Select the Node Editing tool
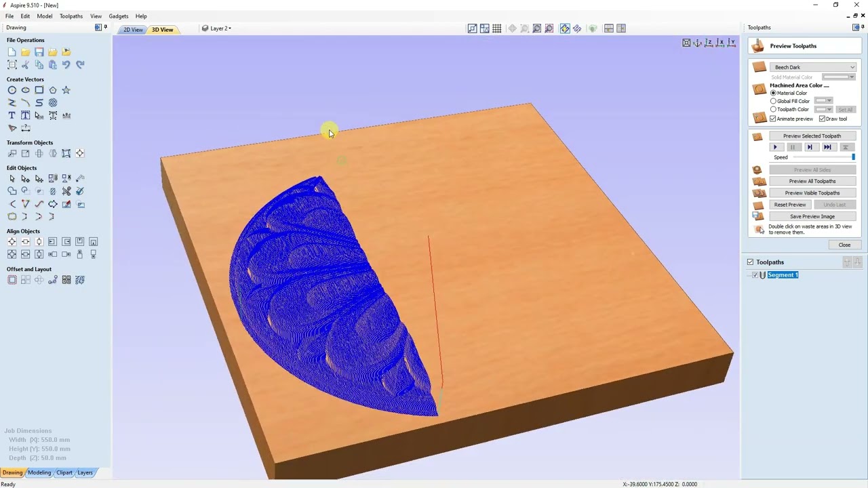 (x=25, y=179)
